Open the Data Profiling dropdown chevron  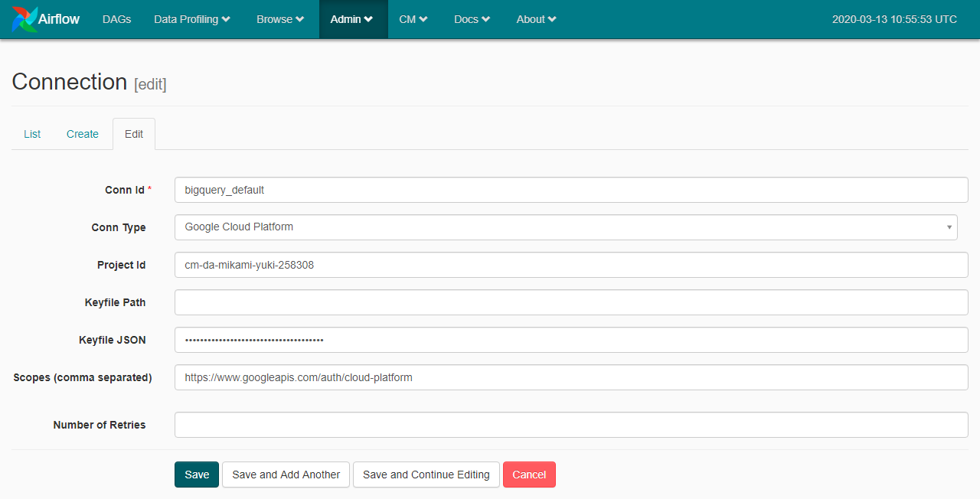point(224,19)
